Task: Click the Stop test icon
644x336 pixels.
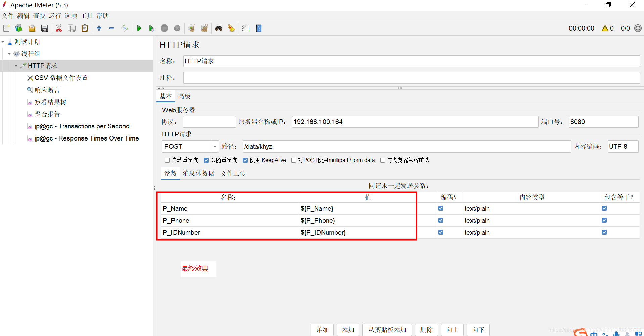Action: (164, 29)
